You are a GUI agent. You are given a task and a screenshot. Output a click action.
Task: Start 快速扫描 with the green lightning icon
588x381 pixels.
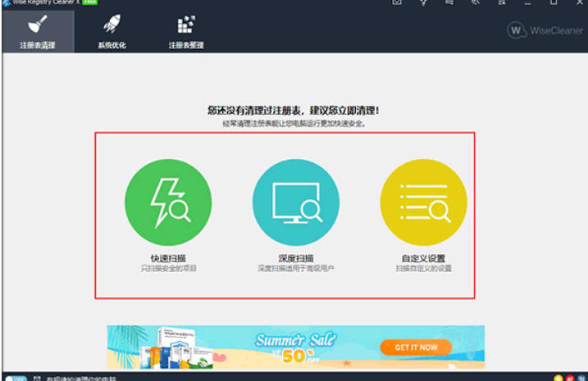point(168,202)
